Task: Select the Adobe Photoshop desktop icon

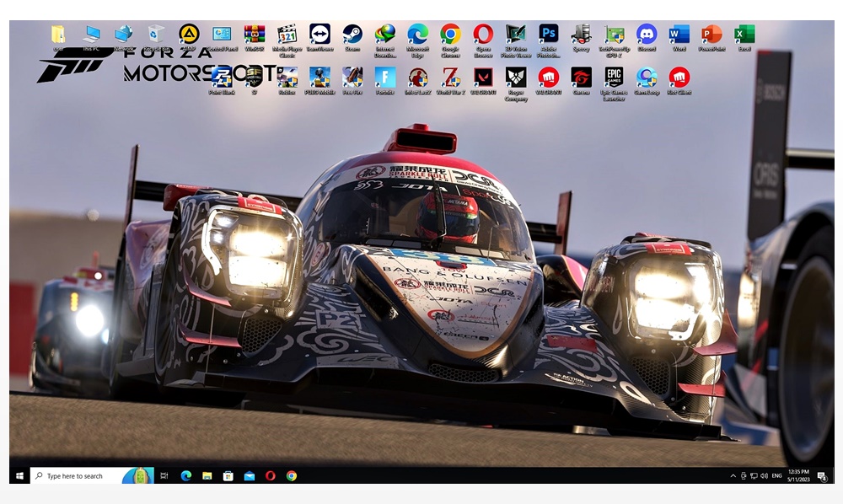Action: click(548, 35)
